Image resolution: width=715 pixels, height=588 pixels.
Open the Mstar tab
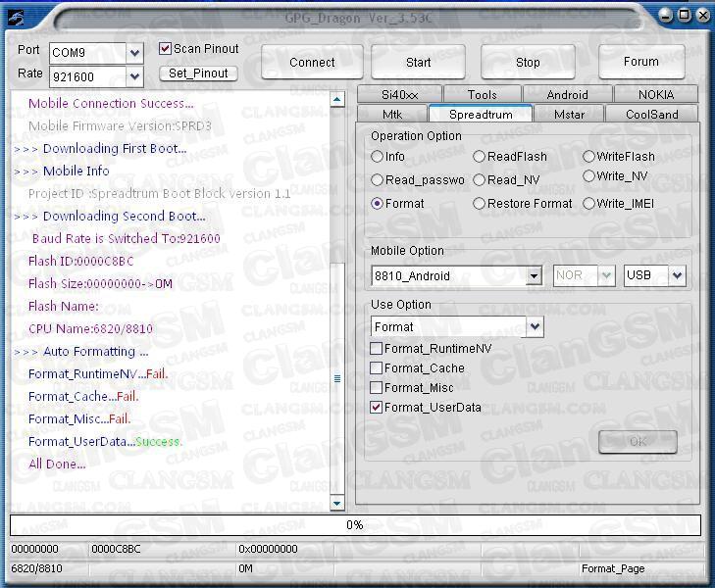pos(569,115)
